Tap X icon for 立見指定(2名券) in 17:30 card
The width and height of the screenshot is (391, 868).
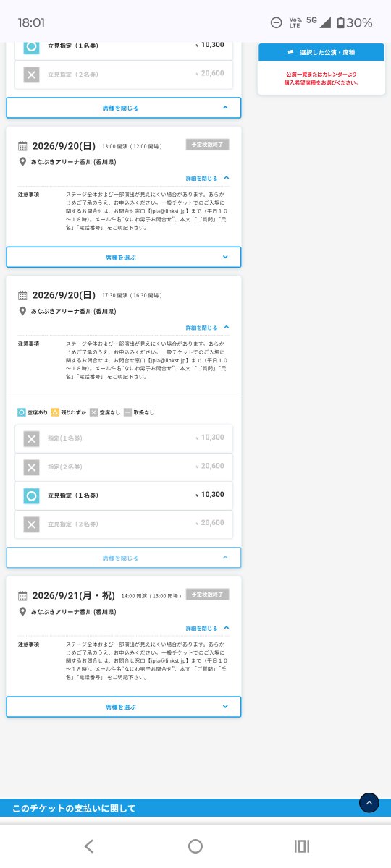31,524
